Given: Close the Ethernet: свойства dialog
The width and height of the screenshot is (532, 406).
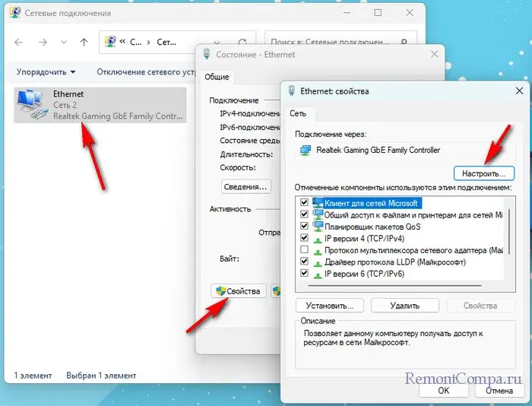Looking at the screenshot, I should (x=519, y=91).
